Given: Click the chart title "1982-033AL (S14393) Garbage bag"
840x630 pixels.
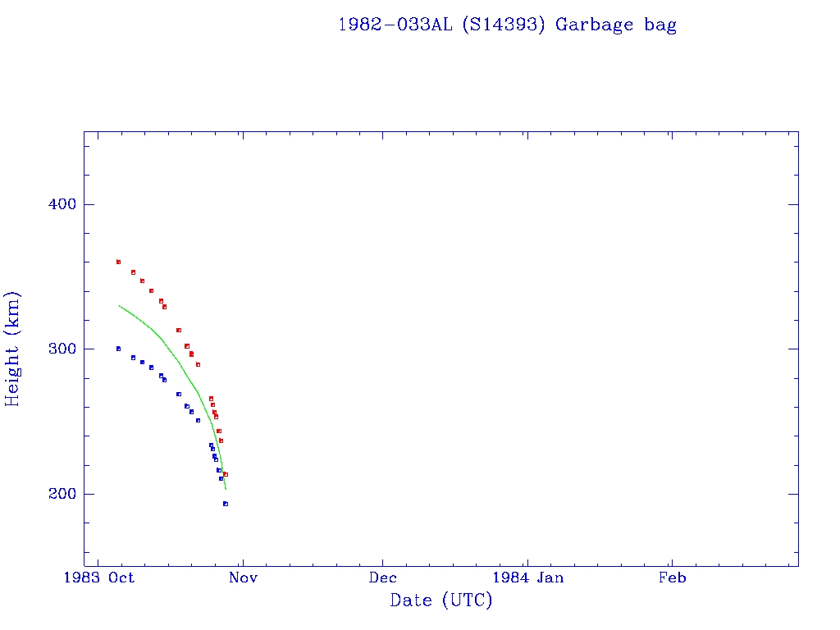Looking at the screenshot, I should pyautogui.click(x=507, y=25).
